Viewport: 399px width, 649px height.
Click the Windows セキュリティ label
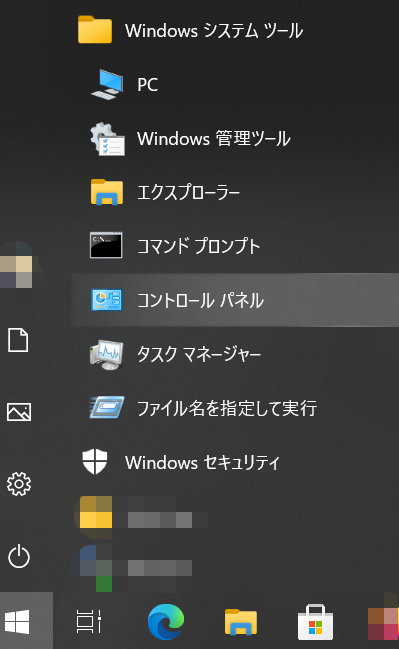point(202,462)
